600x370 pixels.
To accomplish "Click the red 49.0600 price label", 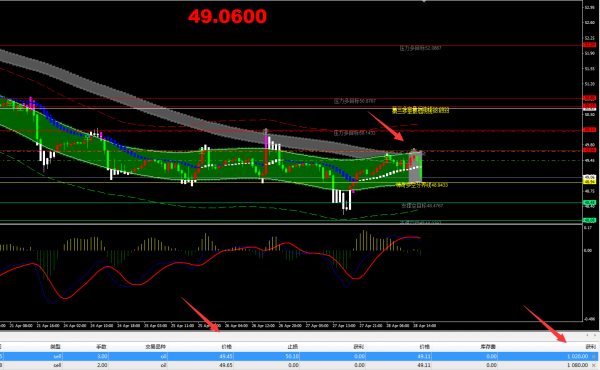I will point(227,16).
